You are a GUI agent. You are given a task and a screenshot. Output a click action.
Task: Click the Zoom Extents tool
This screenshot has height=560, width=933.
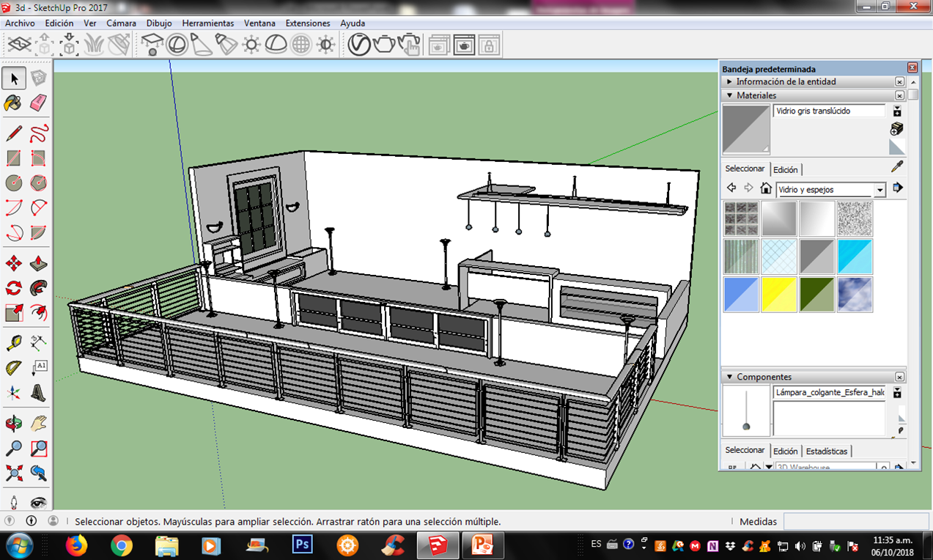point(13,473)
